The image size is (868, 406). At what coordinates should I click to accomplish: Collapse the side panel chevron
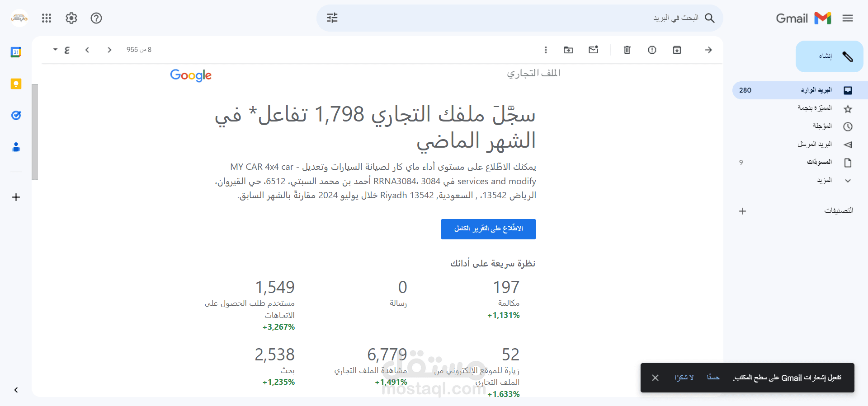16,390
